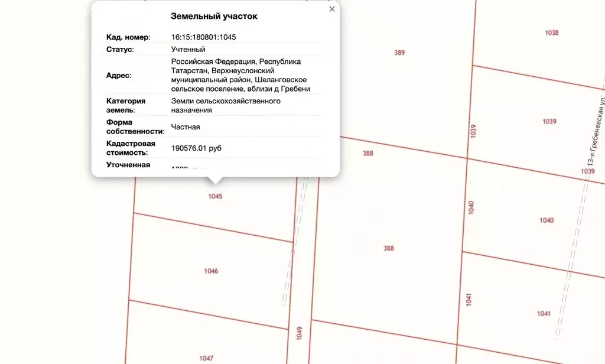
Task: Close the Земельный участок popup
Action: tap(331, 9)
